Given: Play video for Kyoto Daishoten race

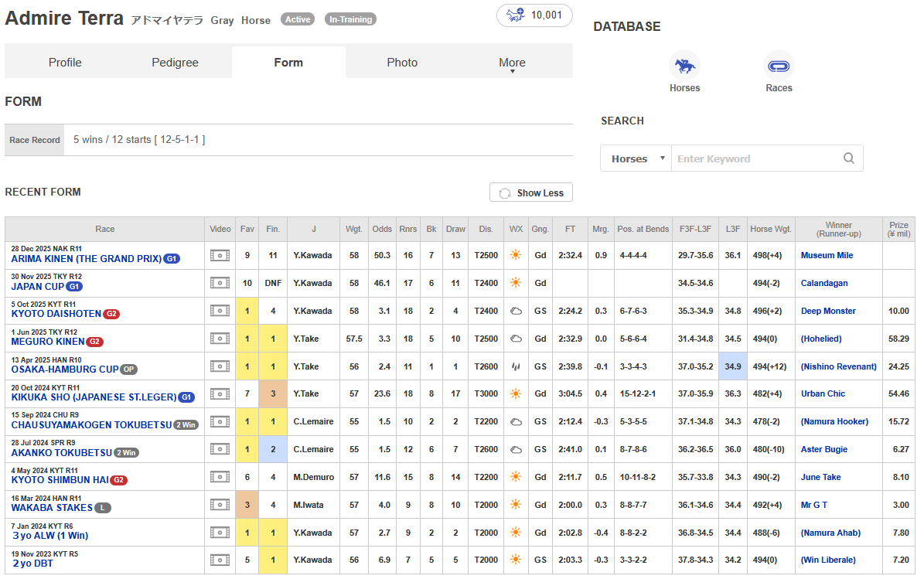Looking at the screenshot, I should click(x=220, y=311).
